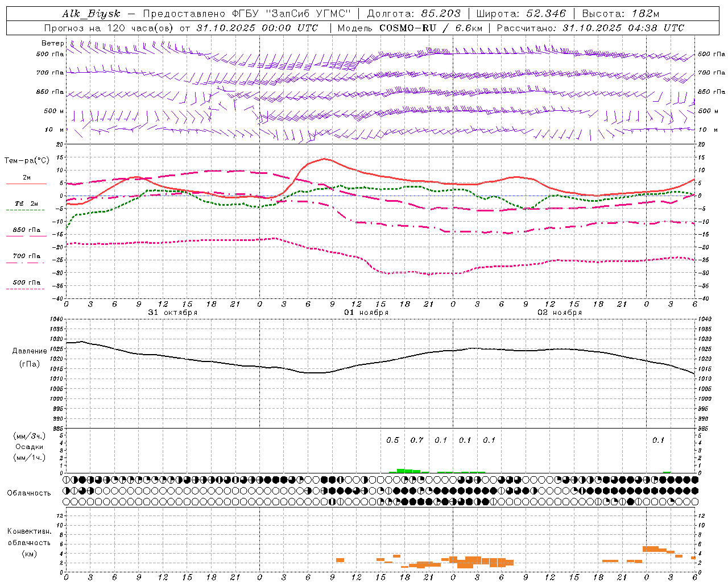The height and width of the screenshot is (582, 728).
Task: Click the '01 ноября' date label
Action: (x=366, y=313)
